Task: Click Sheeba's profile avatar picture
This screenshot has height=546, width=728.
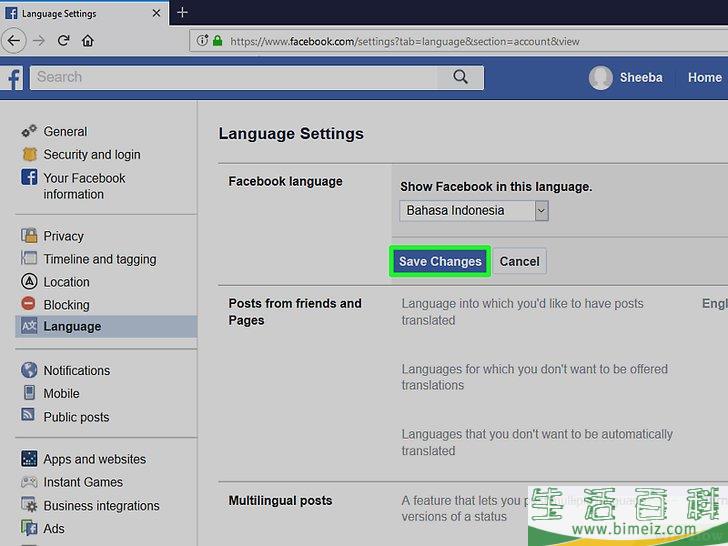Action: point(600,78)
